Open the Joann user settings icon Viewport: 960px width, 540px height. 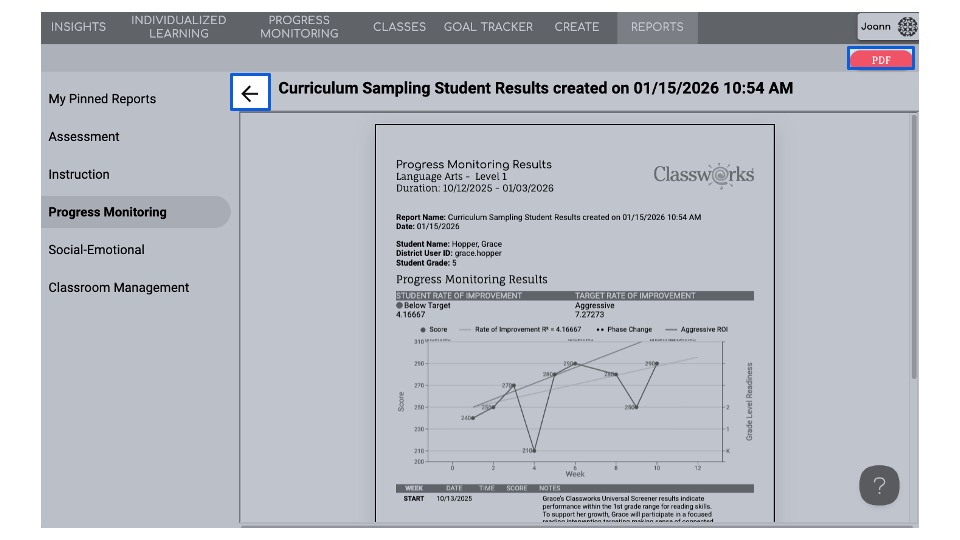click(x=907, y=26)
